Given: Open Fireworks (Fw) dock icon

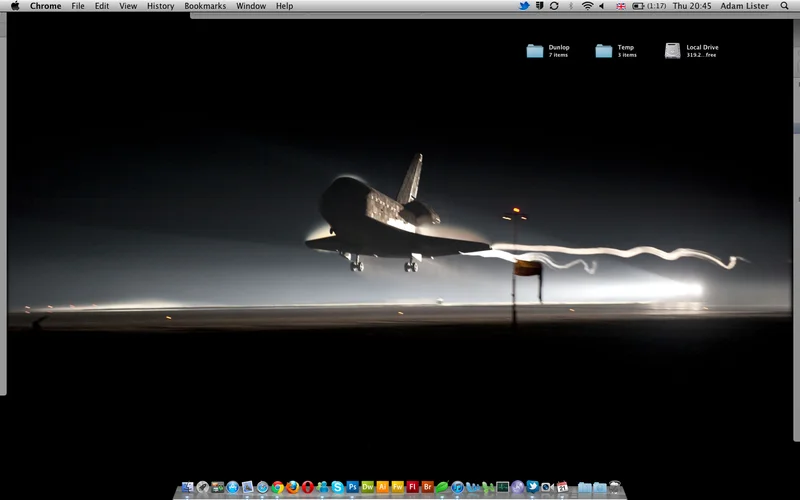Looking at the screenshot, I should [x=397, y=487].
